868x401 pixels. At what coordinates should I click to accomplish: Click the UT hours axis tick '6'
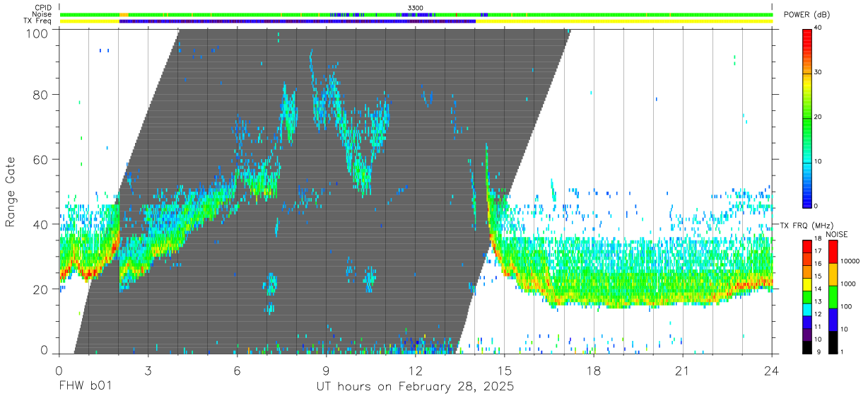[x=237, y=370]
